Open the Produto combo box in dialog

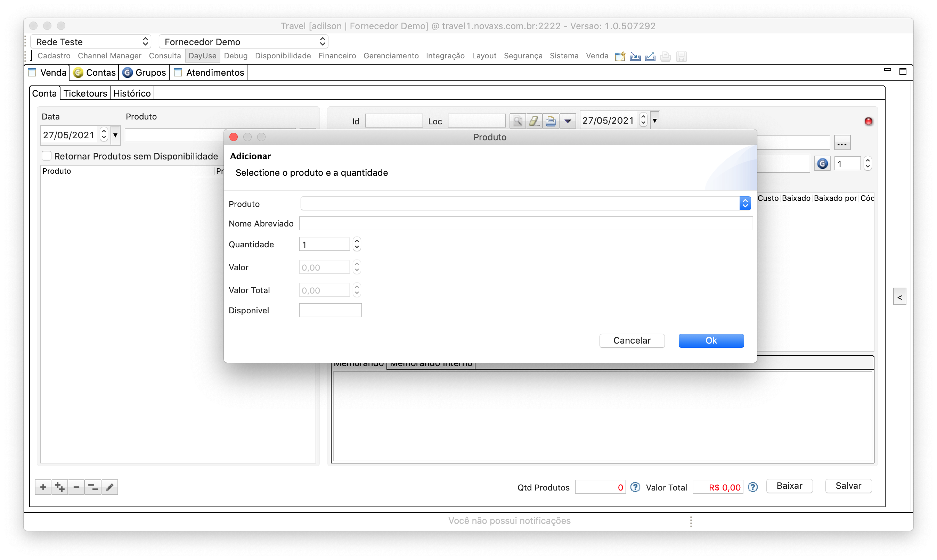pos(745,203)
